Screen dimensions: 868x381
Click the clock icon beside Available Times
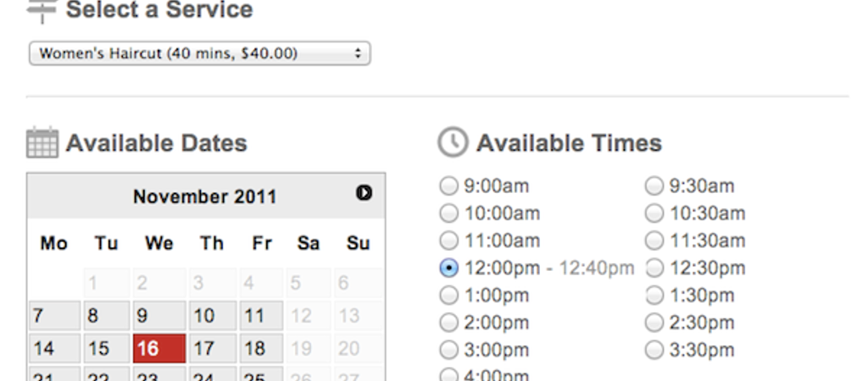[x=453, y=142]
